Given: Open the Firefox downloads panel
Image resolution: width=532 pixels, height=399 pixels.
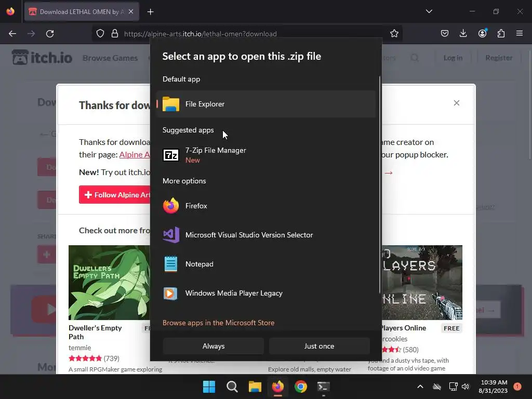Looking at the screenshot, I should [463, 34].
